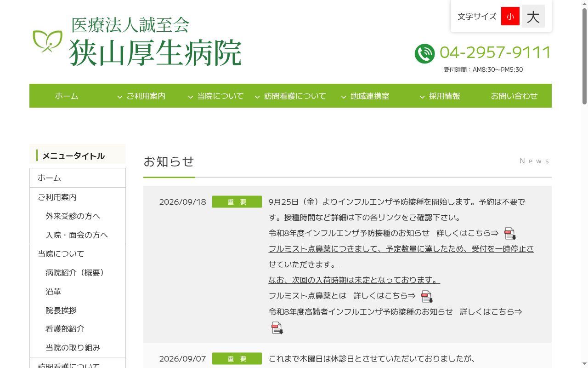Viewport: 588px width, 368px height.
Task: Open the PDF icon for 高齢者インフルエンザ予防接種のお知らせ
Action: tap(277, 328)
